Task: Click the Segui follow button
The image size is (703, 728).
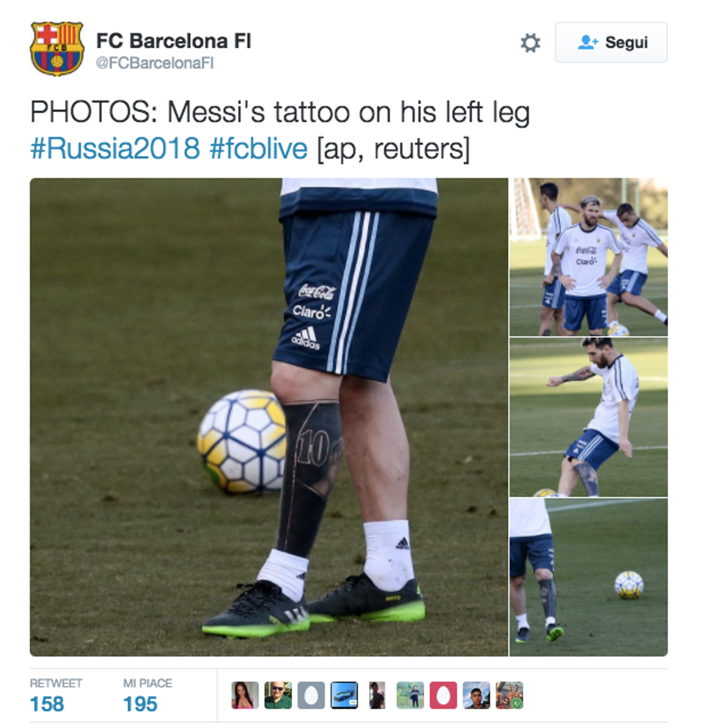Action: 611,42
